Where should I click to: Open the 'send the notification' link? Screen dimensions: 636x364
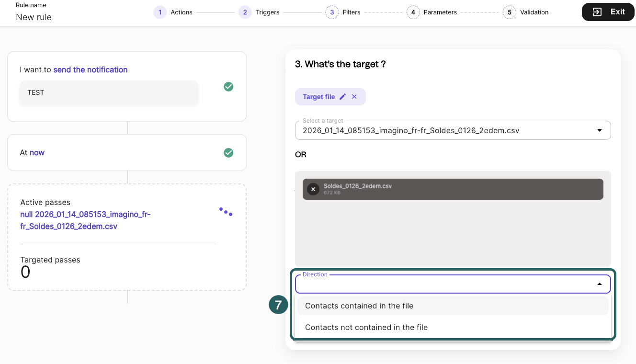(x=90, y=69)
